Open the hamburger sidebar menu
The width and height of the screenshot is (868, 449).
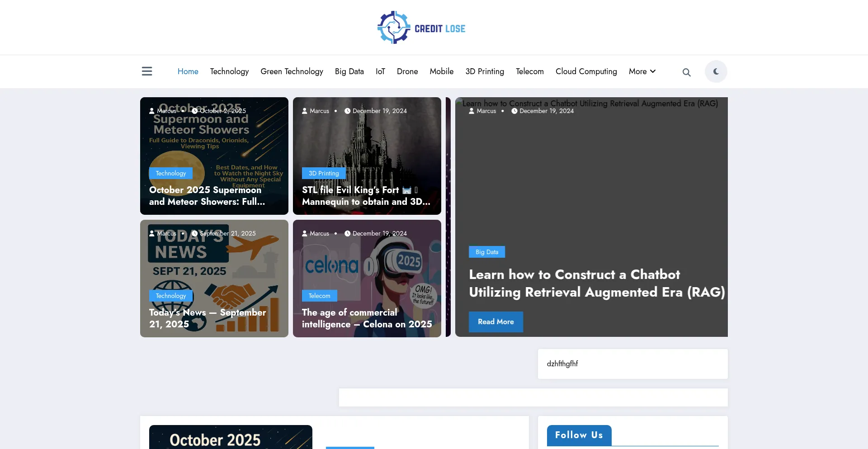(147, 71)
